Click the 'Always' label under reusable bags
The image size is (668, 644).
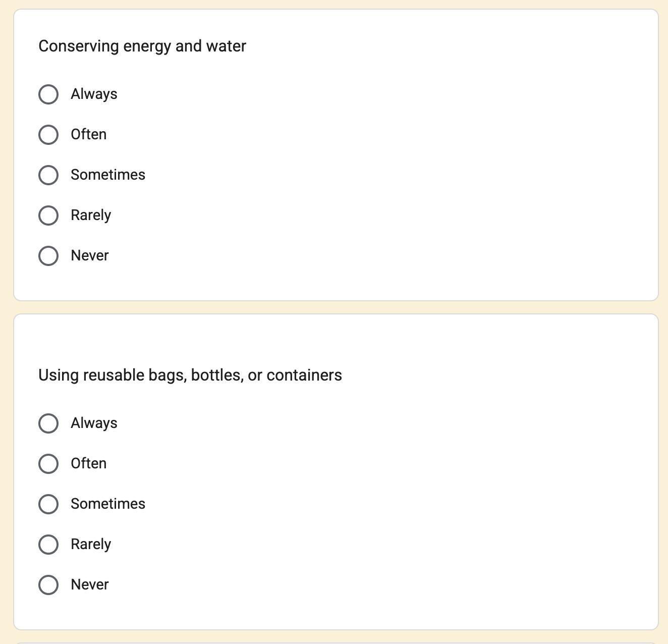click(x=94, y=423)
